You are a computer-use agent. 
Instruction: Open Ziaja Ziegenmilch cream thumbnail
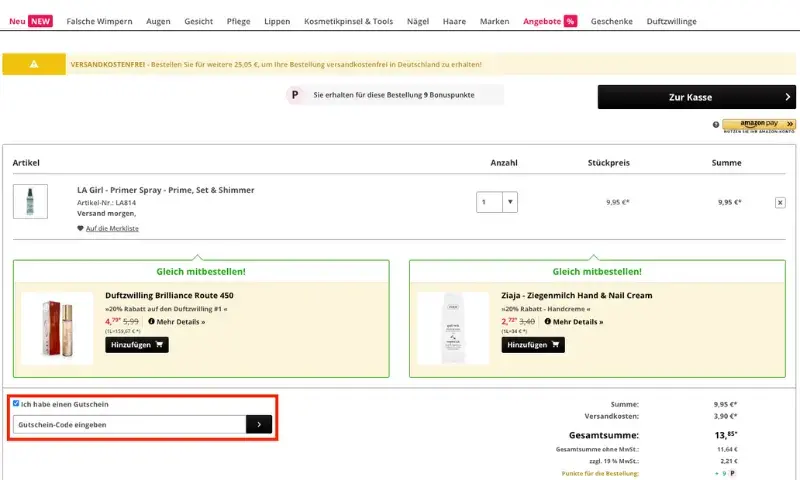[453, 328]
